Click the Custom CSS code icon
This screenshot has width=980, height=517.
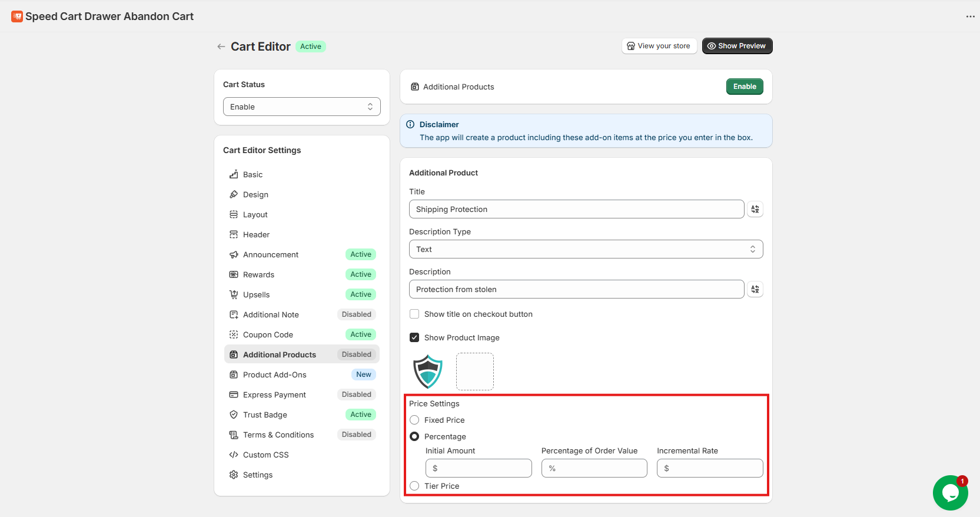point(234,455)
